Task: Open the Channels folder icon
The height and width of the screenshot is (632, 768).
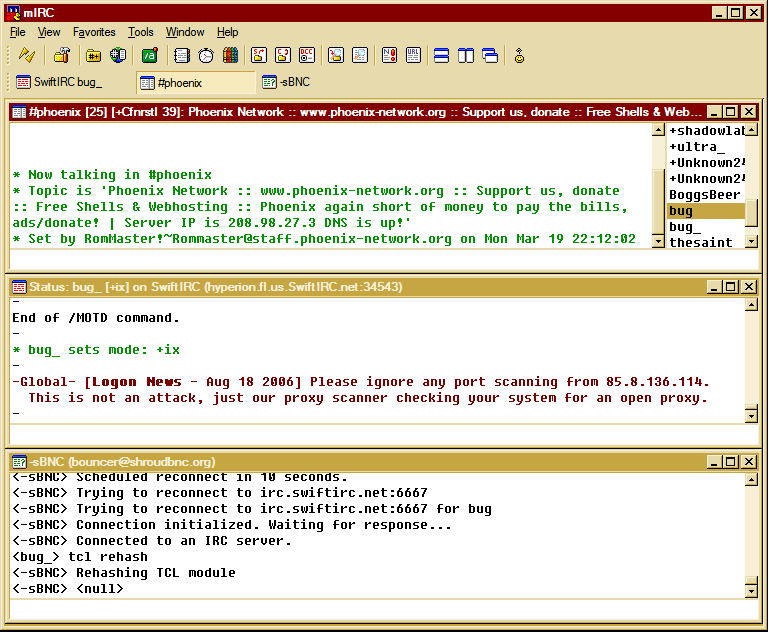Action: pyautogui.click(x=93, y=55)
